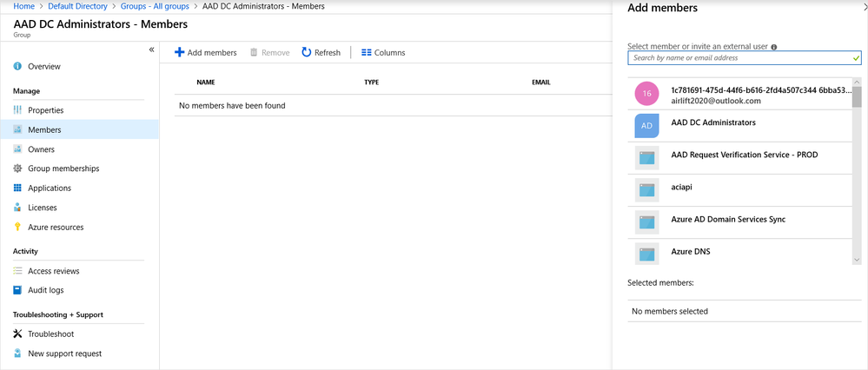Sort by the NAME column header
Image resolution: width=868 pixels, height=370 pixels.
(x=206, y=83)
